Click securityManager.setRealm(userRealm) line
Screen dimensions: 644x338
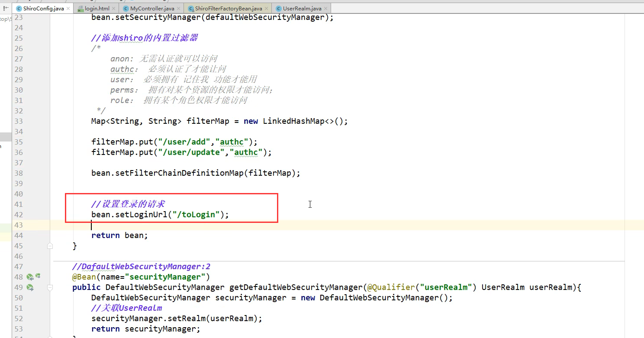177,319
